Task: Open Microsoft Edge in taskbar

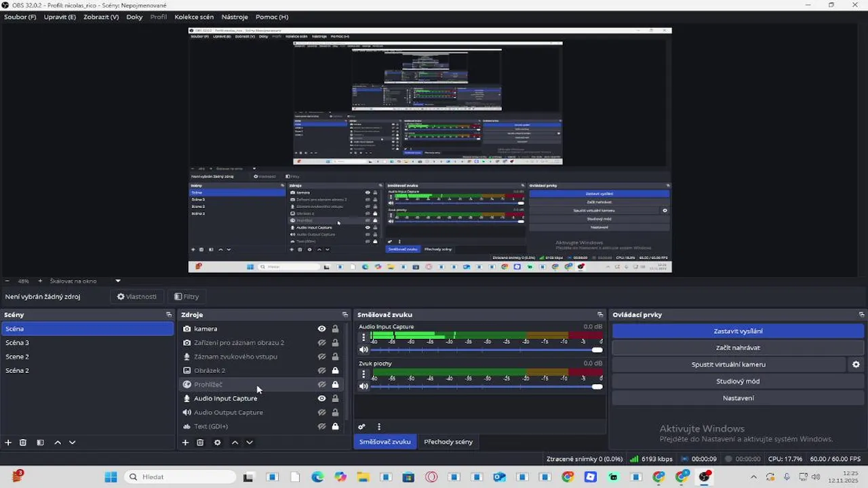Action: (x=318, y=476)
